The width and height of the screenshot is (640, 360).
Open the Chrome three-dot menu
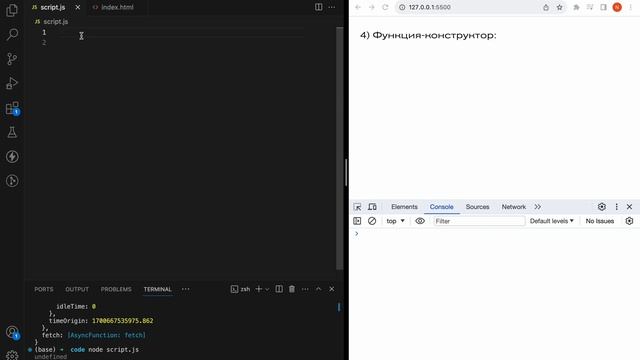point(631,7)
